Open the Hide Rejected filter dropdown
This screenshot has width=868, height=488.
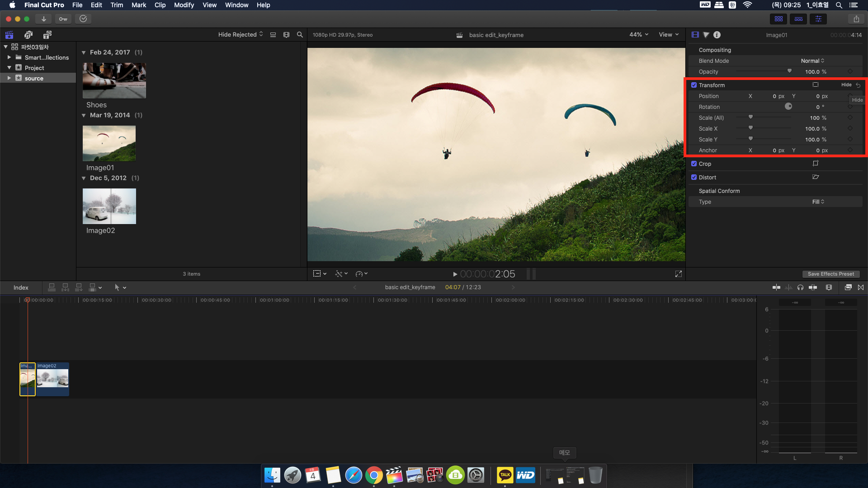240,35
